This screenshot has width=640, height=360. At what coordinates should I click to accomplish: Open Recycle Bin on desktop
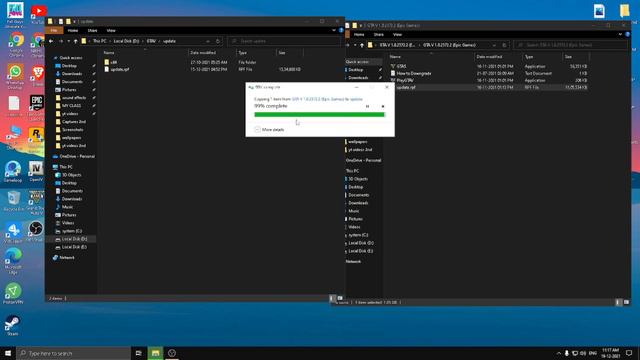tap(13, 201)
